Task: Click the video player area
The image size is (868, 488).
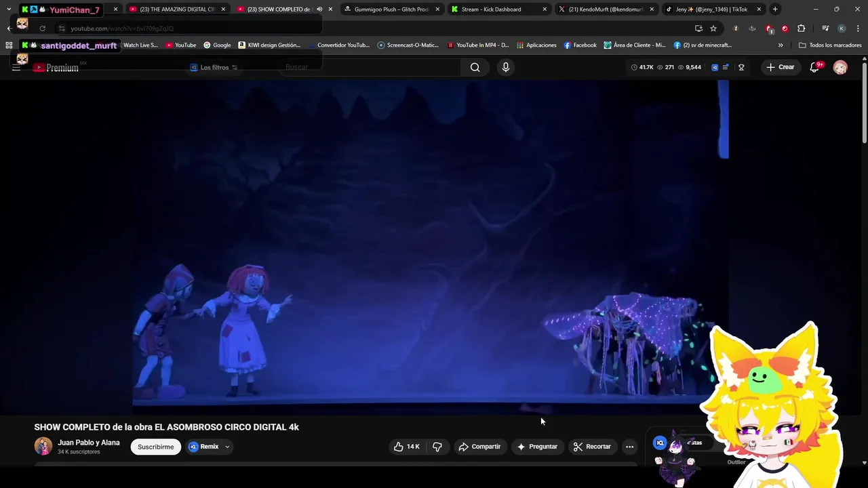Action: click(x=431, y=247)
